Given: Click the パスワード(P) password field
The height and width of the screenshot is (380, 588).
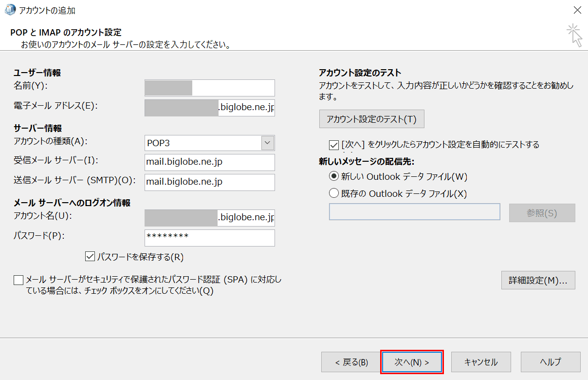Looking at the screenshot, I should point(210,238).
